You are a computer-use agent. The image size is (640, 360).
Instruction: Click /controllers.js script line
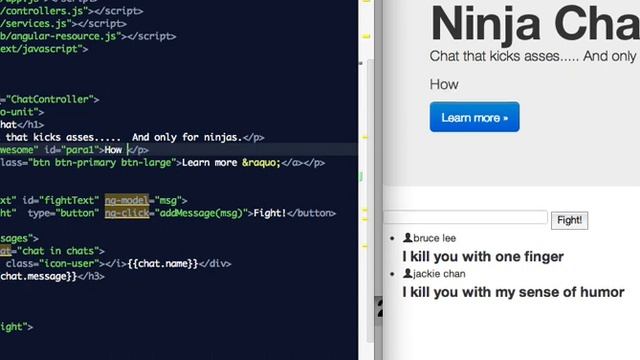coord(71,11)
